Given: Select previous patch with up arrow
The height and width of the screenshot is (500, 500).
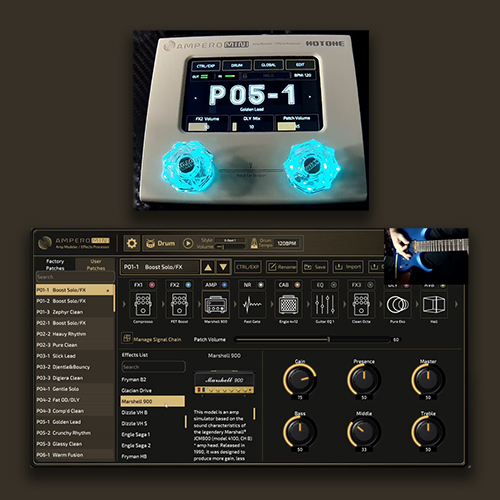Looking at the screenshot, I should point(208,267).
